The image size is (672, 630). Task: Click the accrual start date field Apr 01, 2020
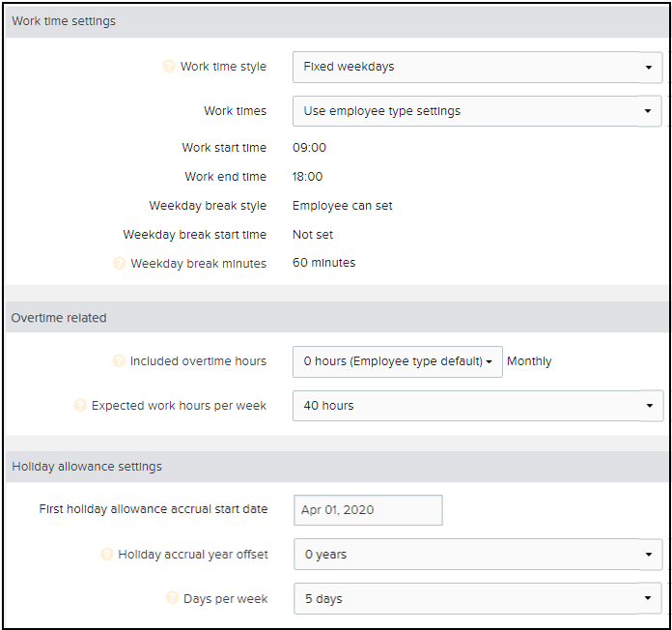(368, 510)
